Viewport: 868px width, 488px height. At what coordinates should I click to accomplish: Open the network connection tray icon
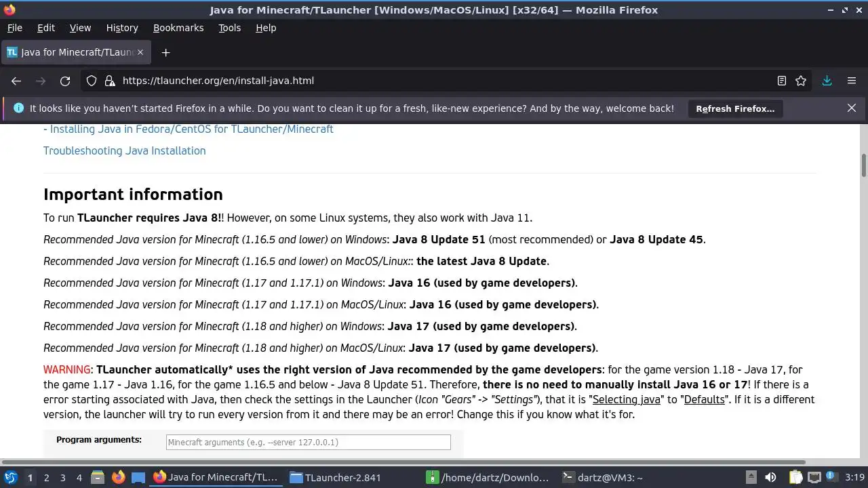(814, 477)
